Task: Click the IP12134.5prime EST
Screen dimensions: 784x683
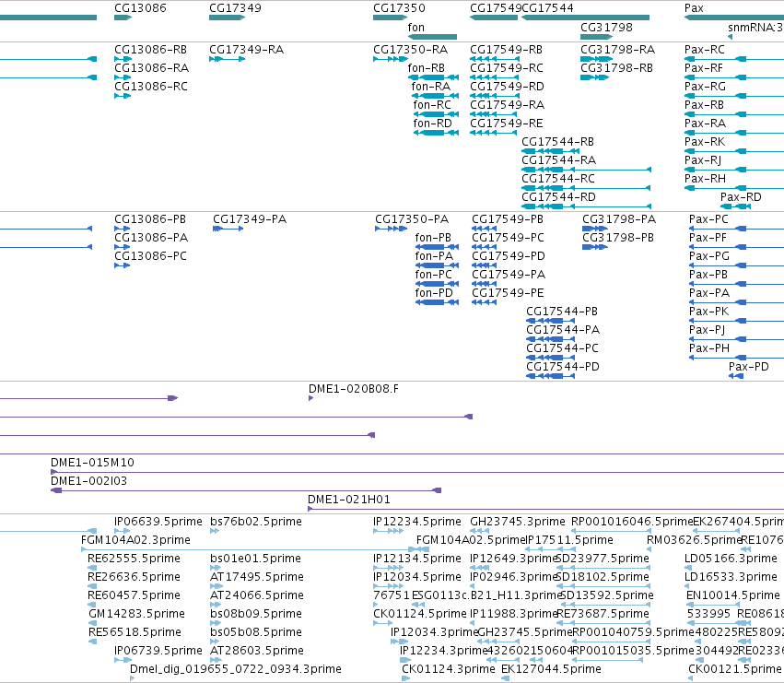Action: click(389, 568)
